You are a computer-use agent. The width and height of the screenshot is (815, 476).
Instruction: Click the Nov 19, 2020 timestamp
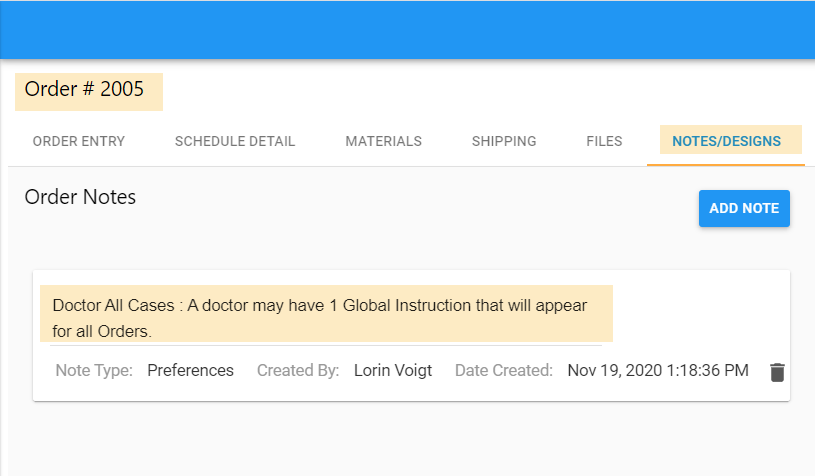657,371
